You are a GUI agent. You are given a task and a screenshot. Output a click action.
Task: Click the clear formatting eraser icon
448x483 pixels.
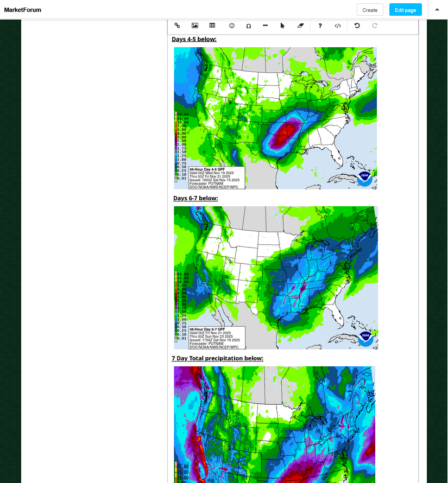pos(300,26)
